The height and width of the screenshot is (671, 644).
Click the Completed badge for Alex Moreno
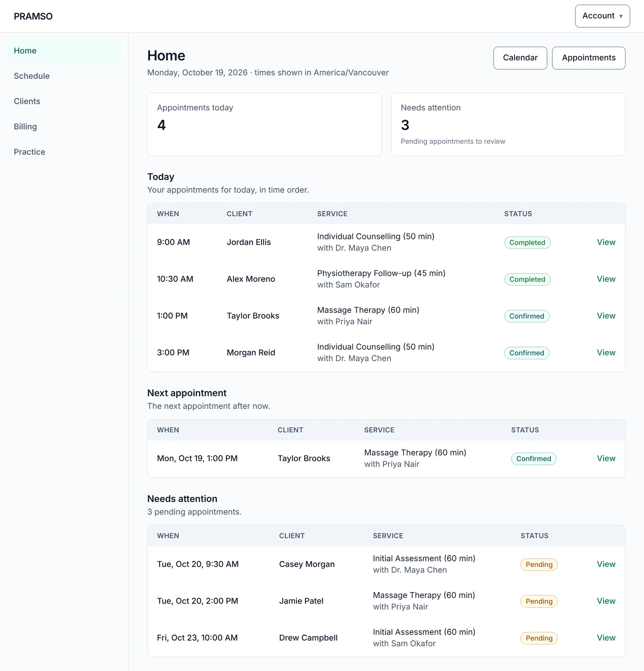(527, 279)
